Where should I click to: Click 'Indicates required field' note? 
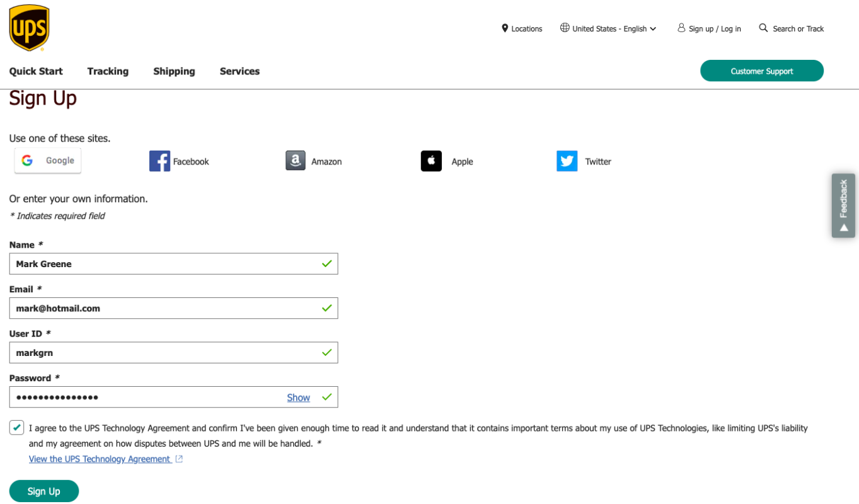point(57,216)
